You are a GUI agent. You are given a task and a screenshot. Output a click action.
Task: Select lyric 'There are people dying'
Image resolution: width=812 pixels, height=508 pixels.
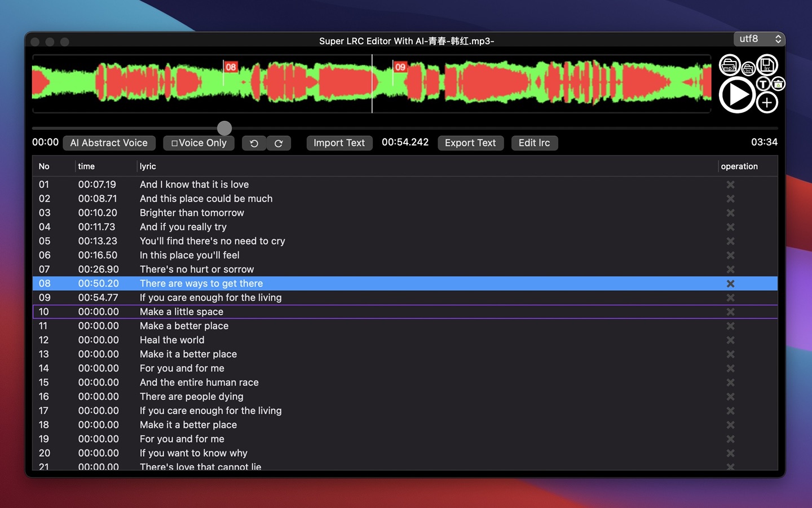(x=191, y=396)
